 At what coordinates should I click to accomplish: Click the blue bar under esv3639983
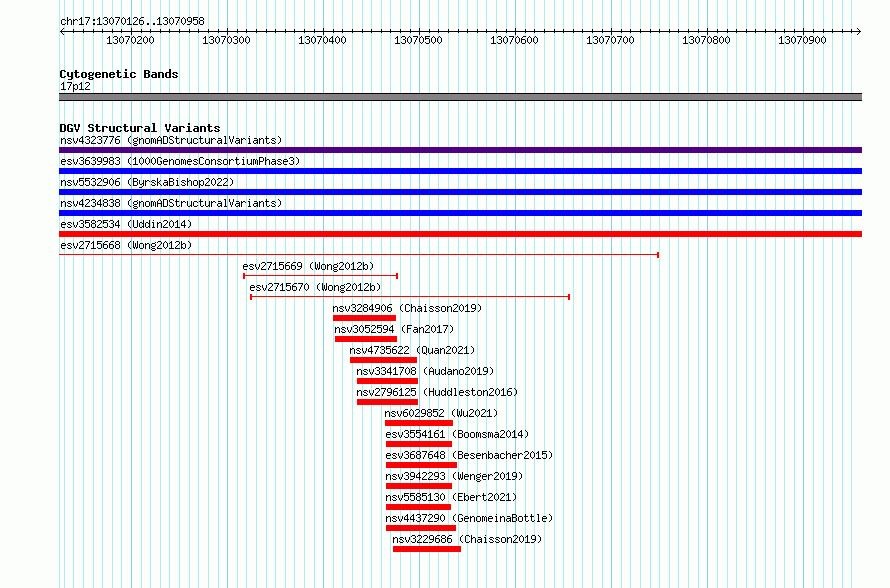coord(460,171)
